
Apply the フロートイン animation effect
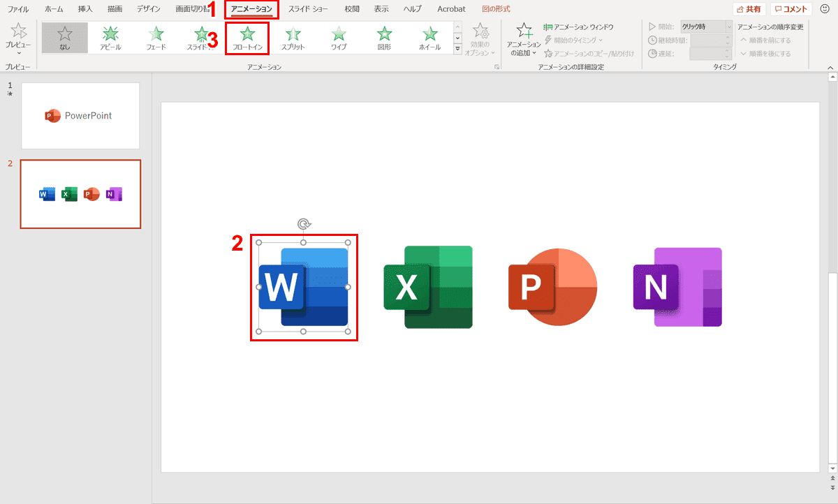click(x=247, y=38)
